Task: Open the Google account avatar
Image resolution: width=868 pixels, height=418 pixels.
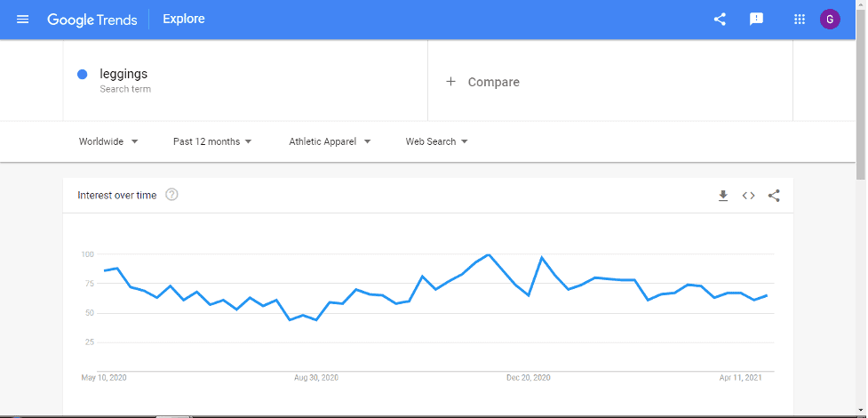Action: [830, 19]
